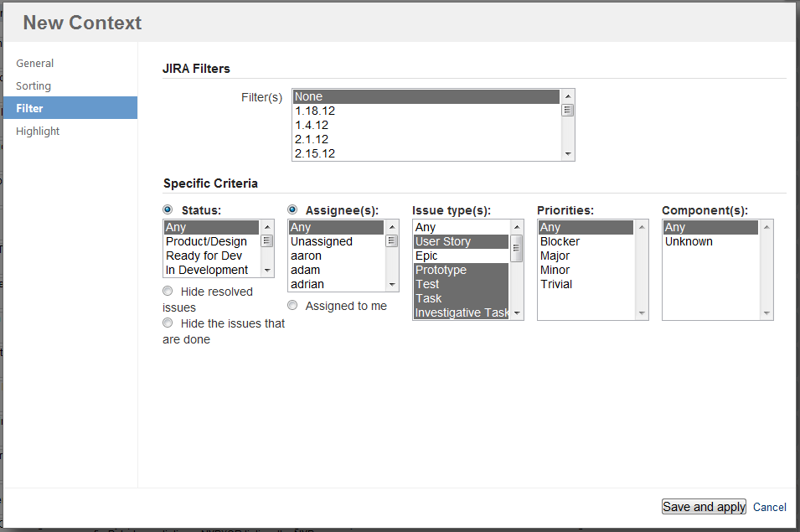Click Assignee(s) list scroll up arrow

coord(392,227)
